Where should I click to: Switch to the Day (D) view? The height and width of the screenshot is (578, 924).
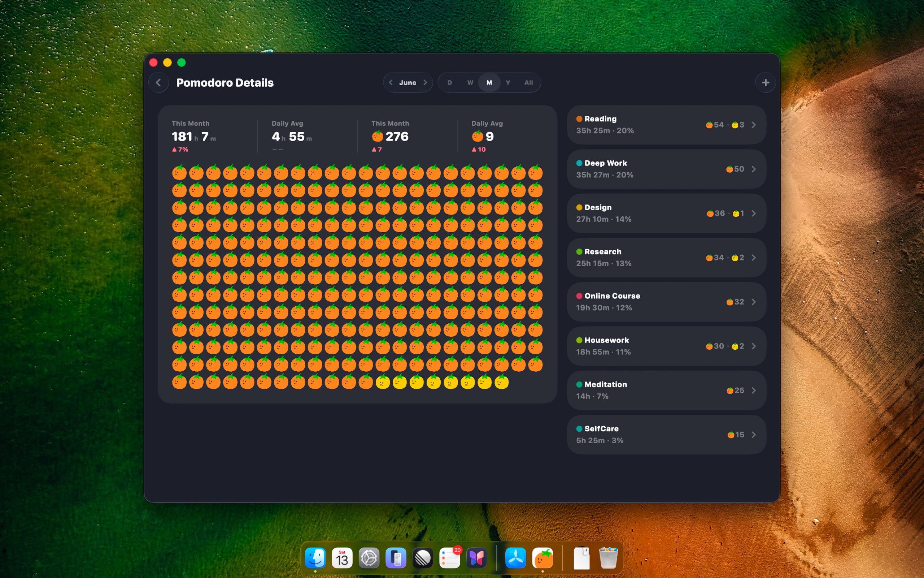coord(449,83)
